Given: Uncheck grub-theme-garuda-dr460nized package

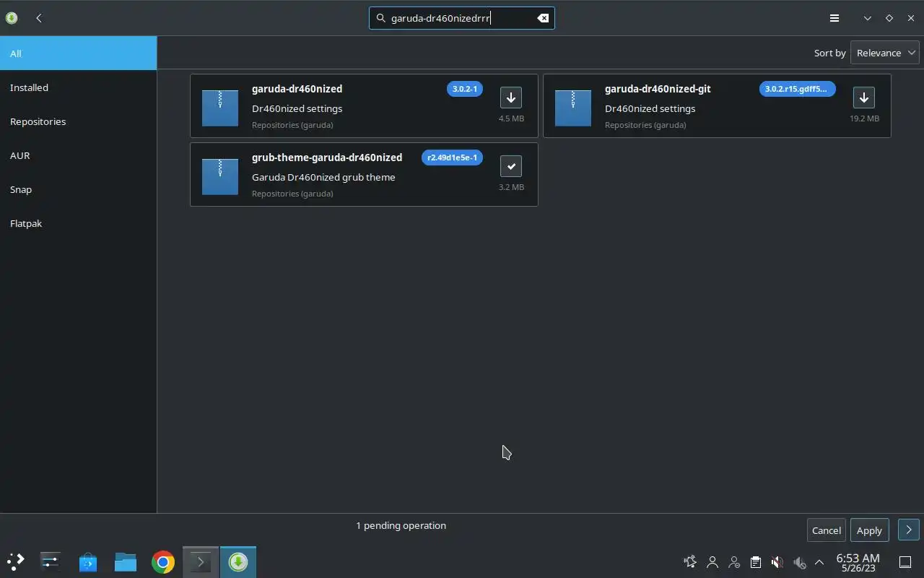Looking at the screenshot, I should pyautogui.click(x=511, y=166).
